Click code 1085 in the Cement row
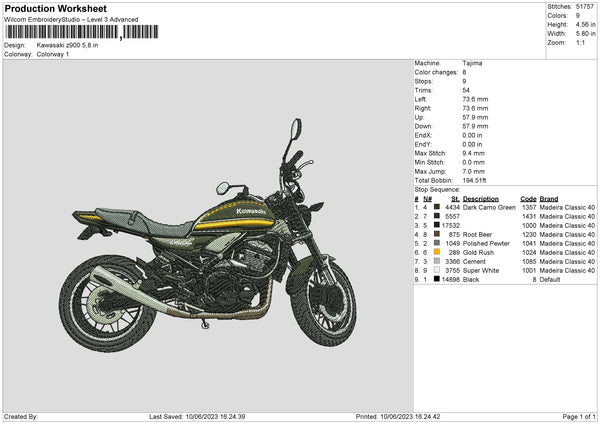The height and width of the screenshot is (424, 600). (529, 262)
